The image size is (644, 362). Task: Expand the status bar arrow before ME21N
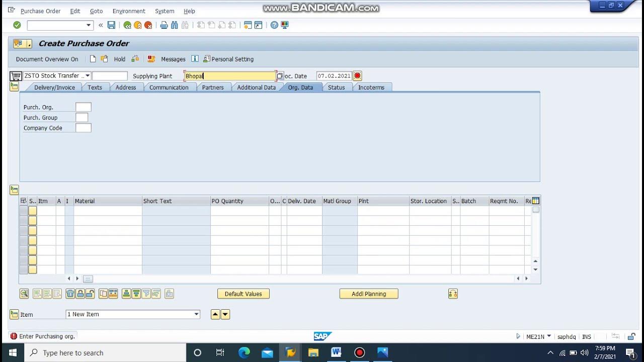coord(518,336)
